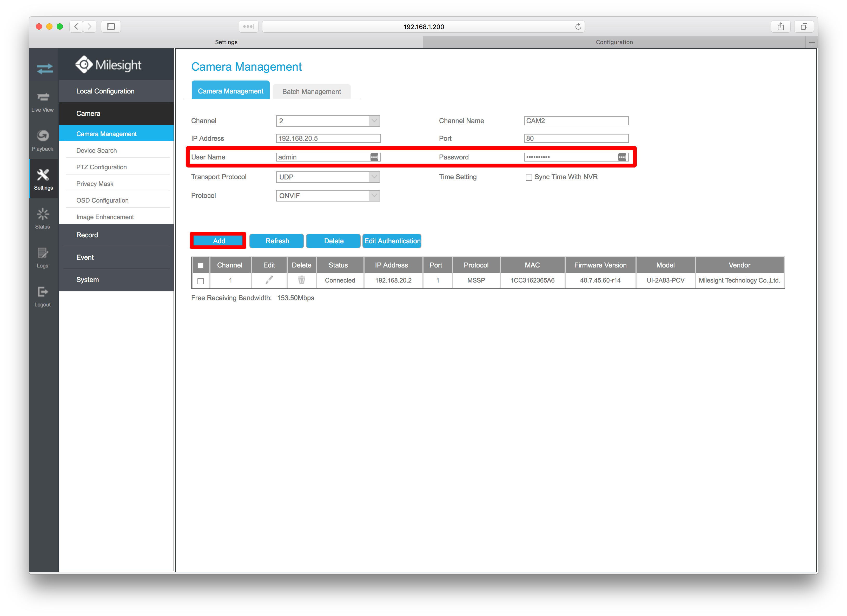847x616 pixels.
Task: Switch to the Batch Management tab
Action: coord(311,91)
